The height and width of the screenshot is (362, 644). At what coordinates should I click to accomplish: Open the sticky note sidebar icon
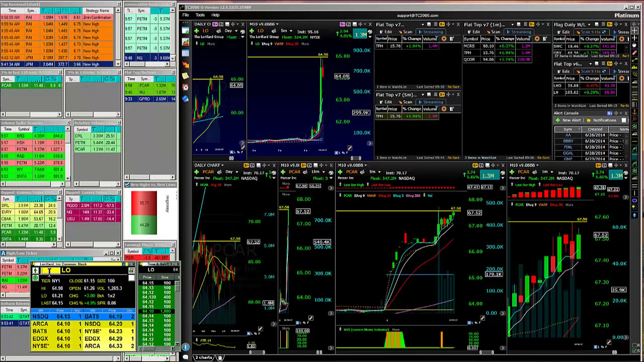click(186, 75)
